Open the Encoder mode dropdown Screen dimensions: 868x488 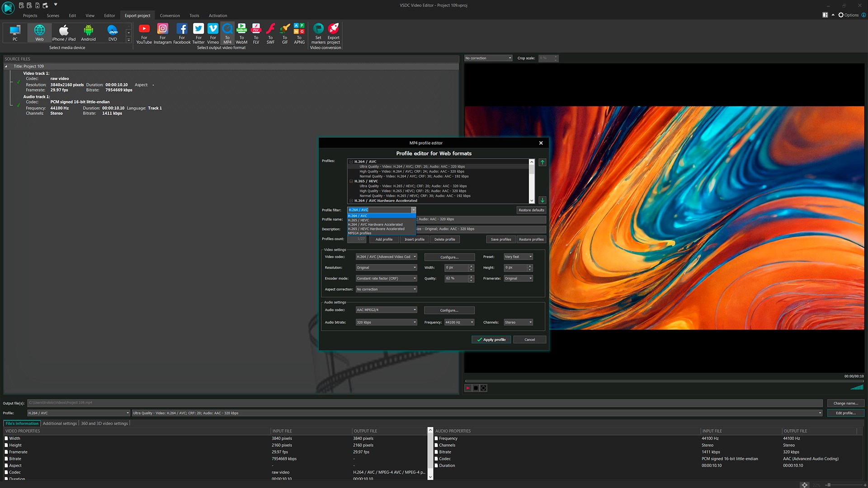tap(386, 278)
